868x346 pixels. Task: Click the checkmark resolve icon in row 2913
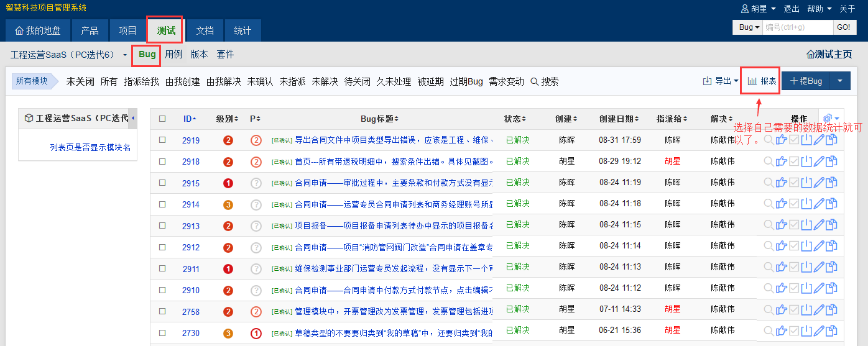[x=794, y=225]
